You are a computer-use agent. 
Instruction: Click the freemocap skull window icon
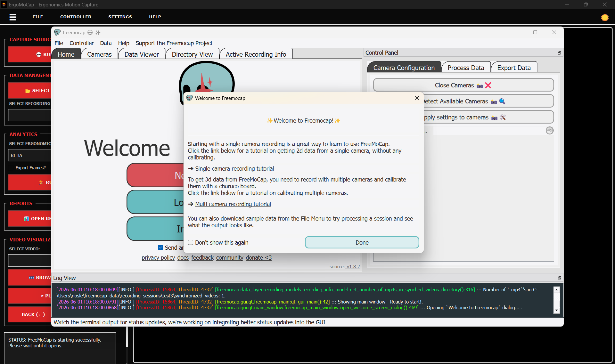pyautogui.click(x=57, y=32)
